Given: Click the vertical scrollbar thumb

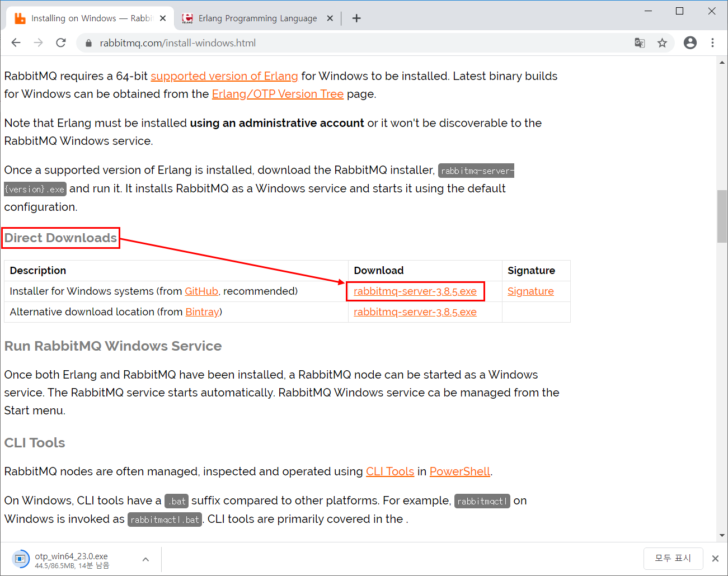Looking at the screenshot, I should tap(722, 216).
